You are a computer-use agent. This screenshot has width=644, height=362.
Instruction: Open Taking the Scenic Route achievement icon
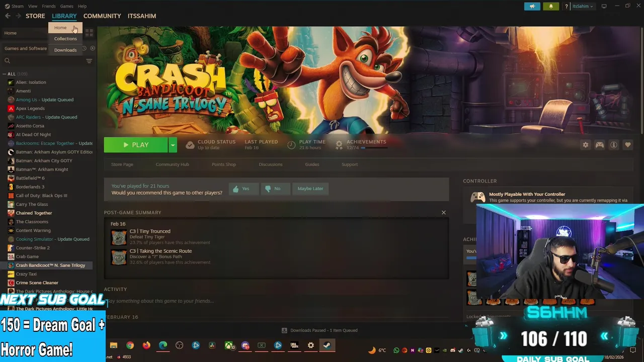[x=119, y=256]
